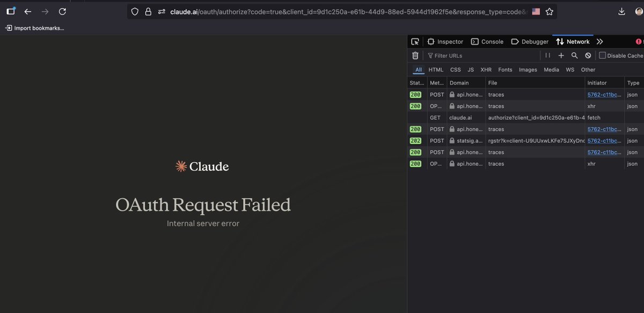
Task: Clear network log with trash icon
Action: [415, 55]
